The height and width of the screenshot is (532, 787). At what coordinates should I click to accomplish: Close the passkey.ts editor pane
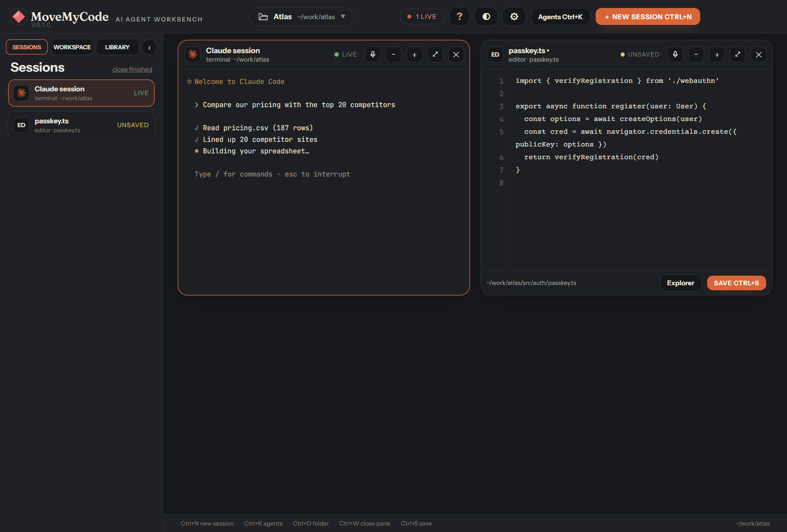coord(758,55)
